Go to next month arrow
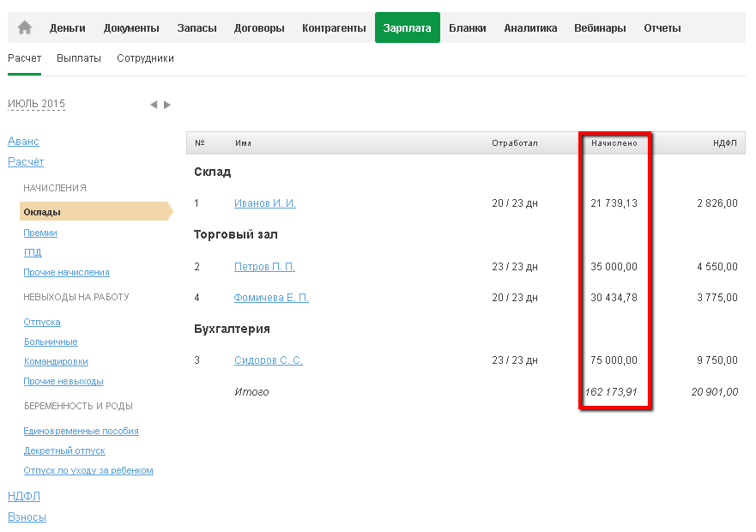Viewport: 756px width, 532px height. pos(167,105)
